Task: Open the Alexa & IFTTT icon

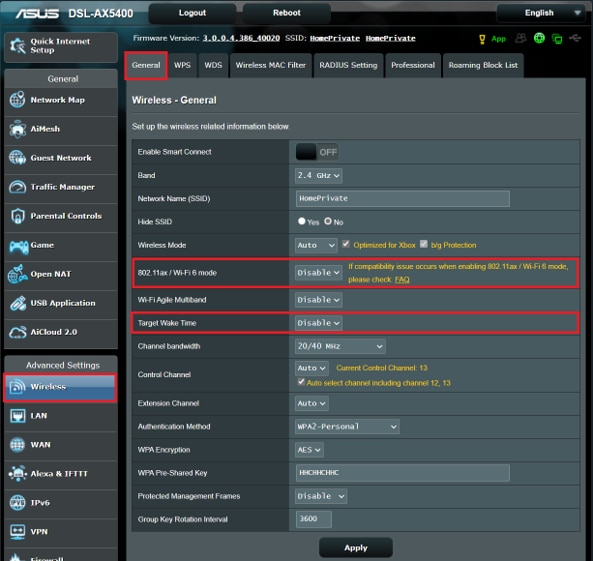Action: 17,474
